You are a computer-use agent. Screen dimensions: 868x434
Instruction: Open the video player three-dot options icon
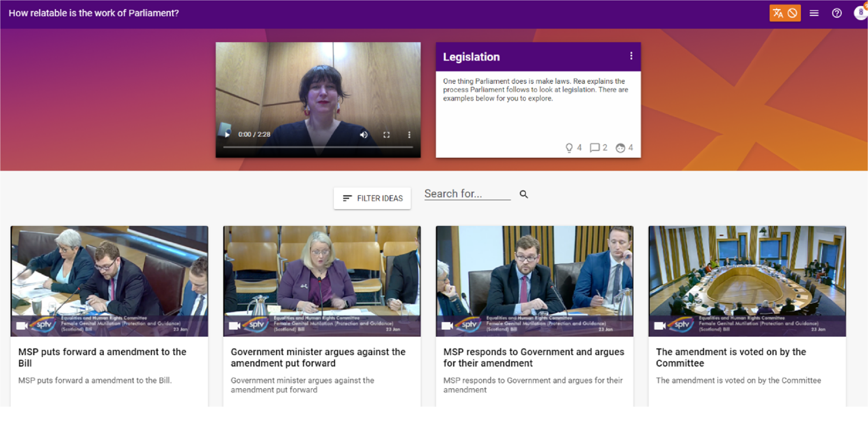[x=409, y=135]
